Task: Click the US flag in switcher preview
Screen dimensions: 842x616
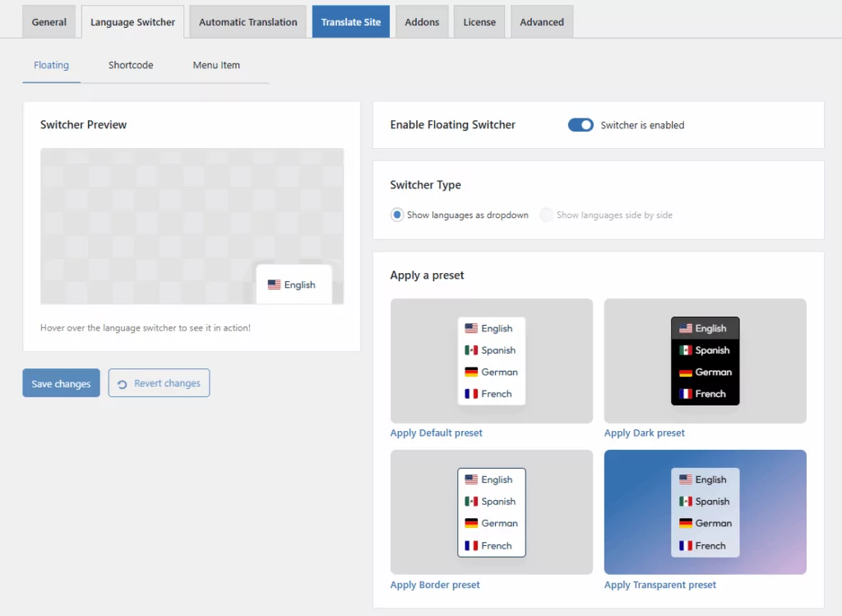Action: tap(274, 285)
